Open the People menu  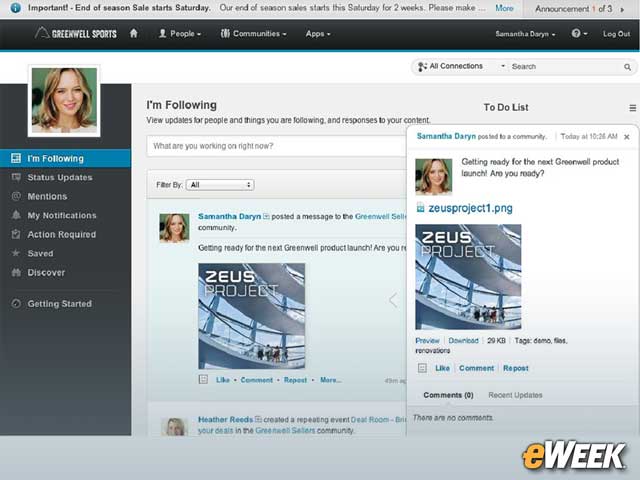coord(180,34)
